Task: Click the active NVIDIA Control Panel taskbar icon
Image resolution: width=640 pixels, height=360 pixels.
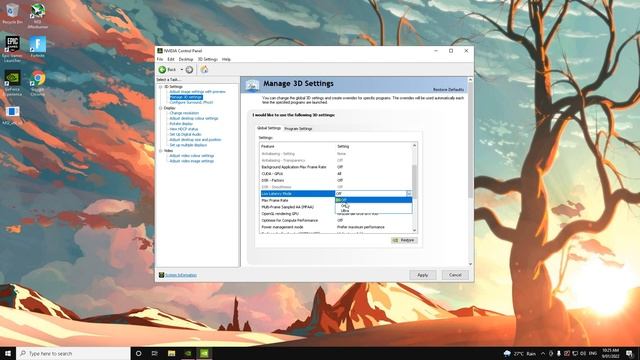Action: click(204, 353)
